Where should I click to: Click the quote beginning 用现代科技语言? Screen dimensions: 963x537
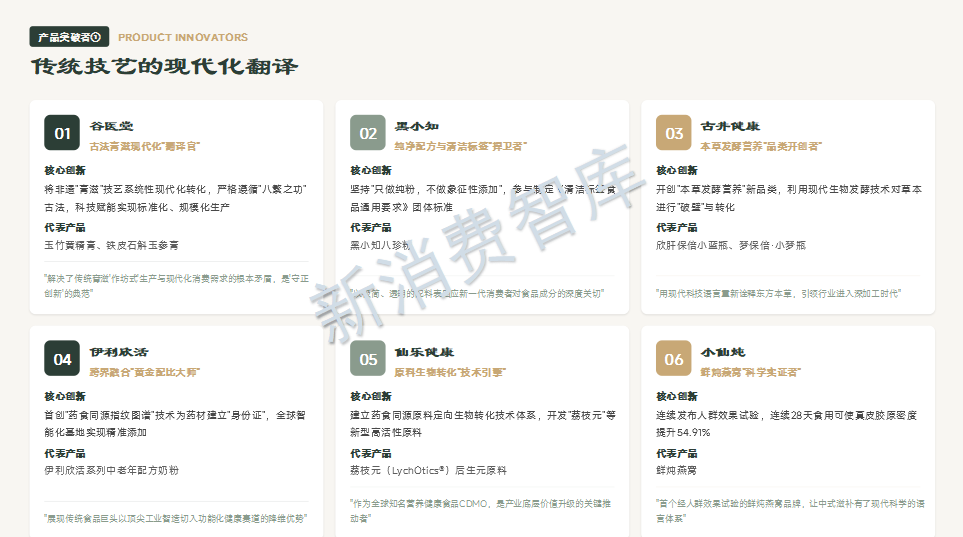pos(778,294)
